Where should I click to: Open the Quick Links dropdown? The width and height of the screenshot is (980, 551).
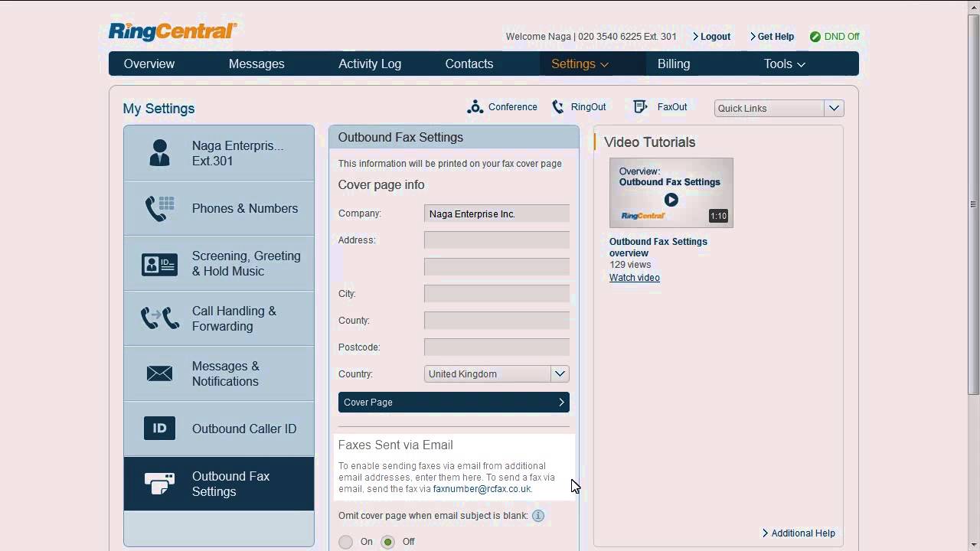click(779, 109)
